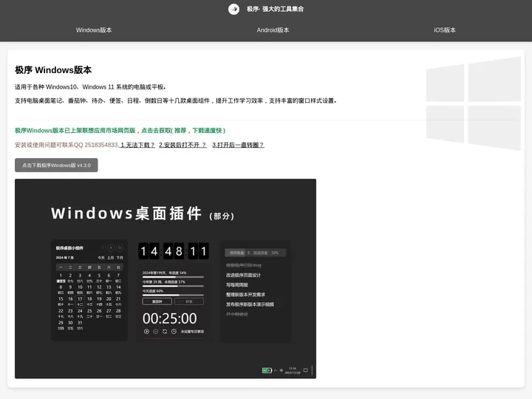Click the 支持电脑桌面笔记、番茄钟 description paragraph
This screenshot has height=399, width=532.
[x=176, y=100]
